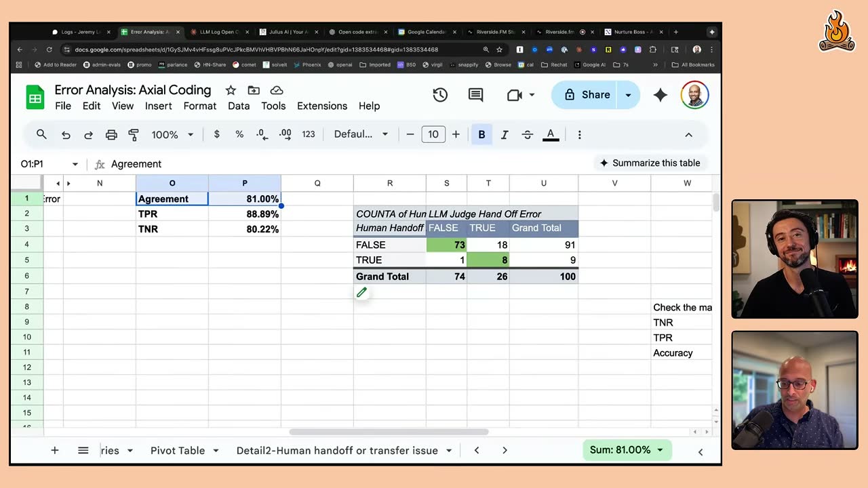Move the document to a folder
Viewport: 868px width, 488px height.
tap(254, 90)
